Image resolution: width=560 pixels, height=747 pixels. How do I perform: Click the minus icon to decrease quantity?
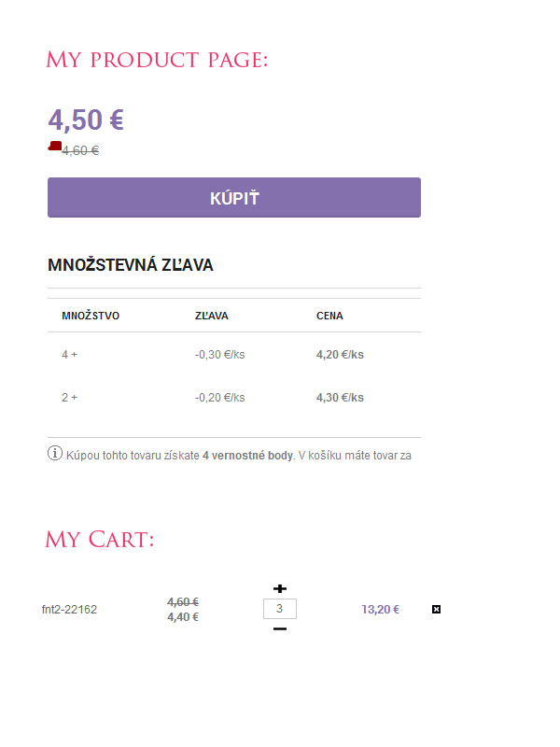tap(279, 628)
